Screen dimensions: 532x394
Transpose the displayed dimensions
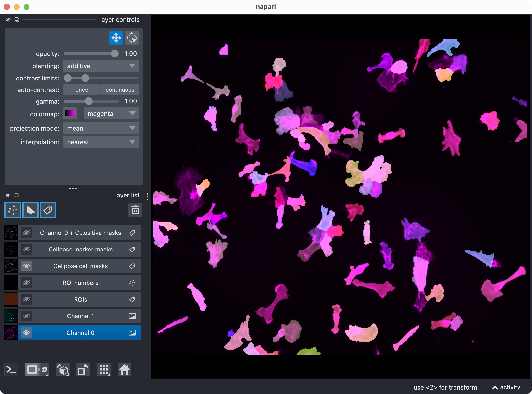(83, 369)
